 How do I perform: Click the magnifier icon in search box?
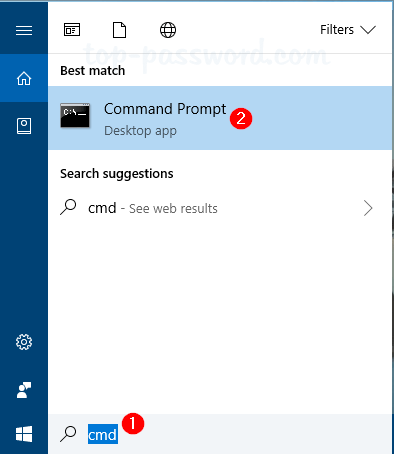68,434
